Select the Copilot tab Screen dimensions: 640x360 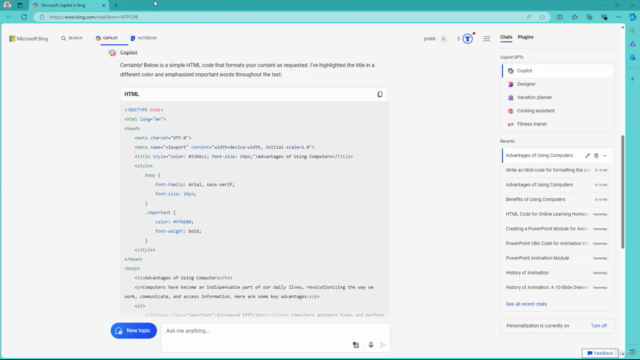[x=107, y=38]
